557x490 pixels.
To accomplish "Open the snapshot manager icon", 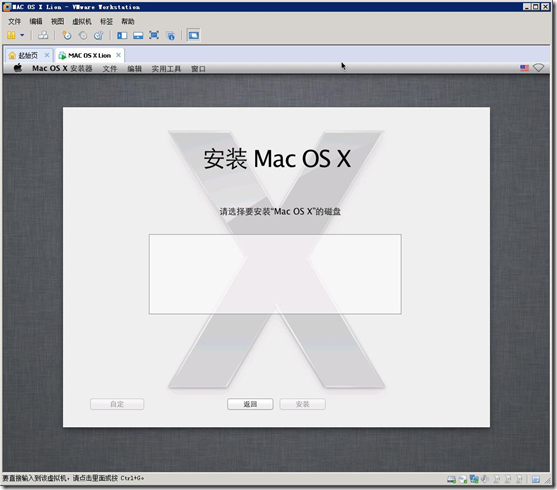I will coord(98,35).
